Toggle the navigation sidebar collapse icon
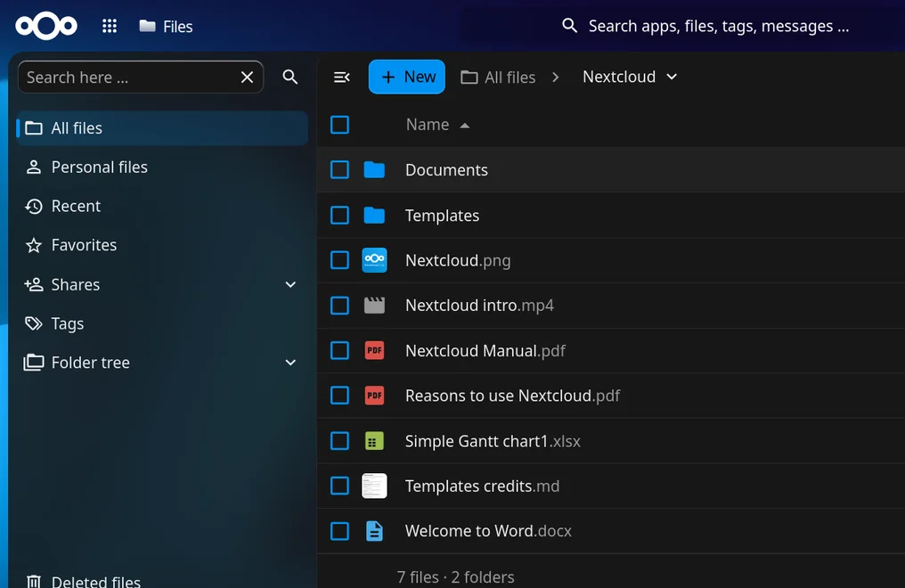 (342, 77)
